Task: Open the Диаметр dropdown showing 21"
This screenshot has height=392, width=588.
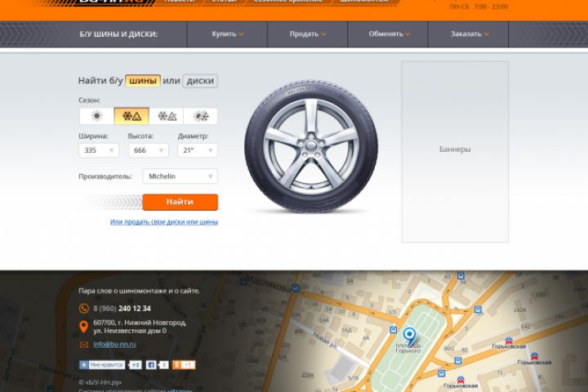Action: [198, 150]
